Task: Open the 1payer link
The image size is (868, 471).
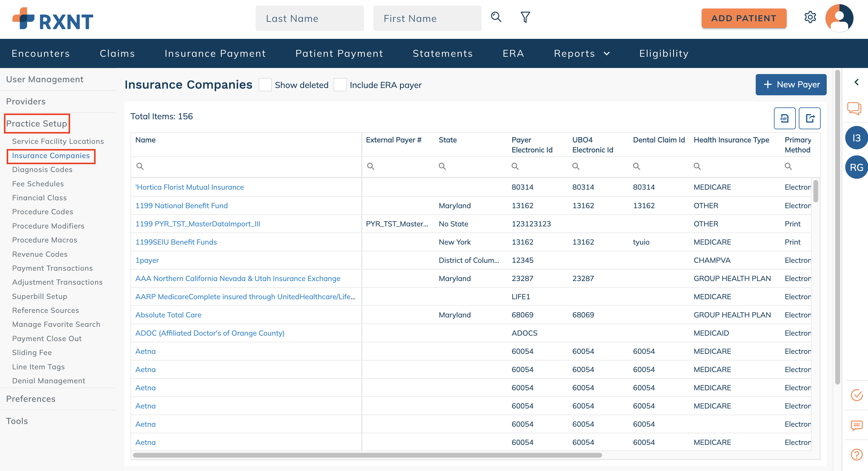Action: [x=147, y=260]
